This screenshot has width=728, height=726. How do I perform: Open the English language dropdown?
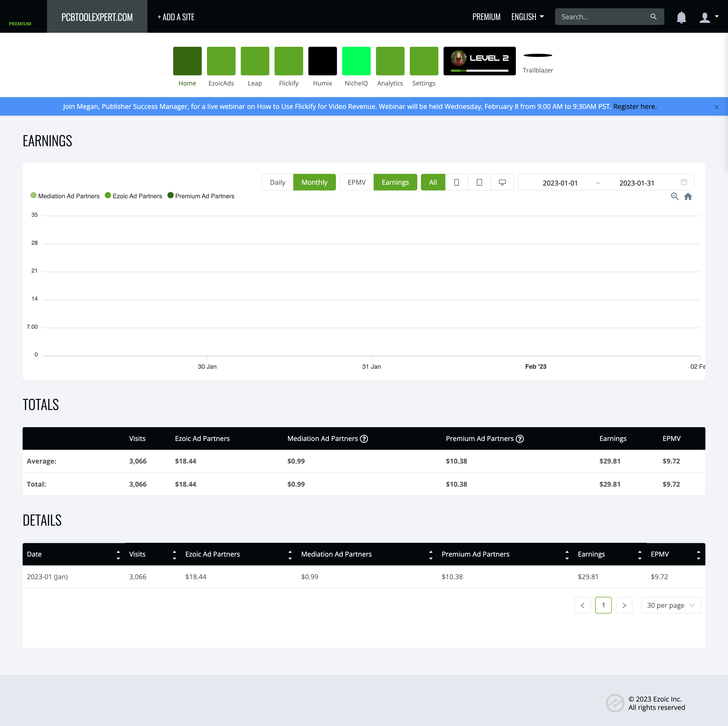pyautogui.click(x=528, y=17)
